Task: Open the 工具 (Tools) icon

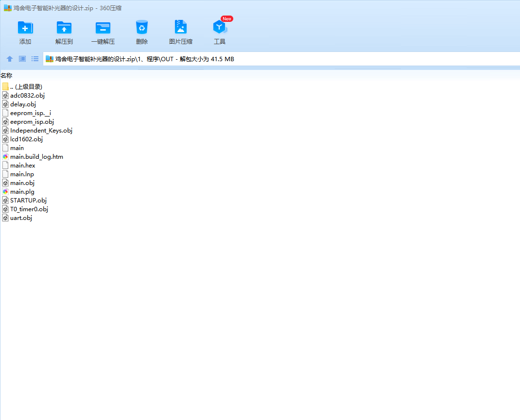Action: pyautogui.click(x=220, y=27)
